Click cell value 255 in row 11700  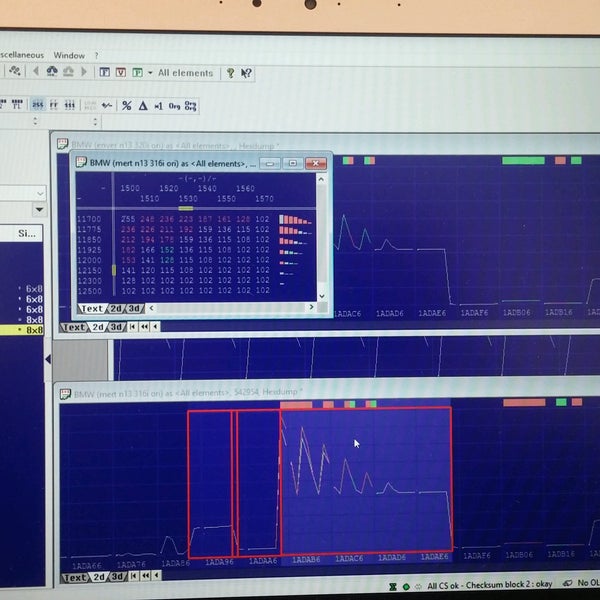click(128, 219)
